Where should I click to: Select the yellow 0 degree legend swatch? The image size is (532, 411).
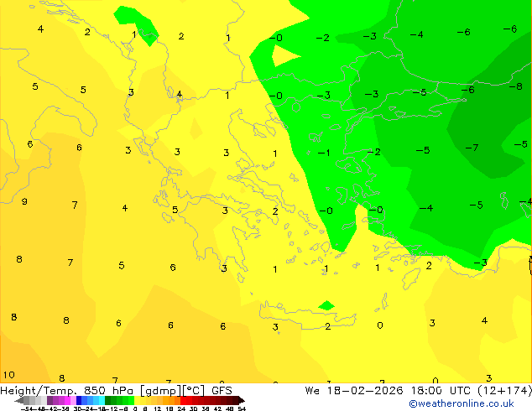click(x=137, y=400)
